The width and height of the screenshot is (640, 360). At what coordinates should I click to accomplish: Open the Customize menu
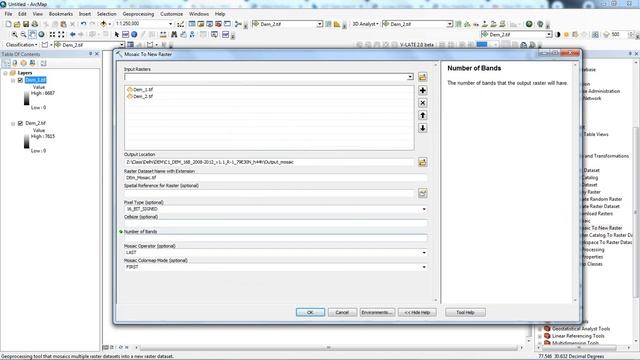coord(171,14)
